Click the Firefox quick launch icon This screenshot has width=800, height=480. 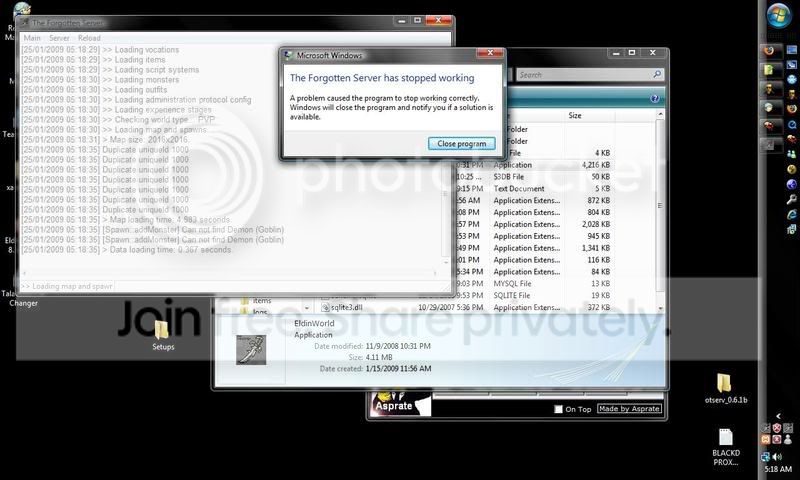click(x=792, y=109)
